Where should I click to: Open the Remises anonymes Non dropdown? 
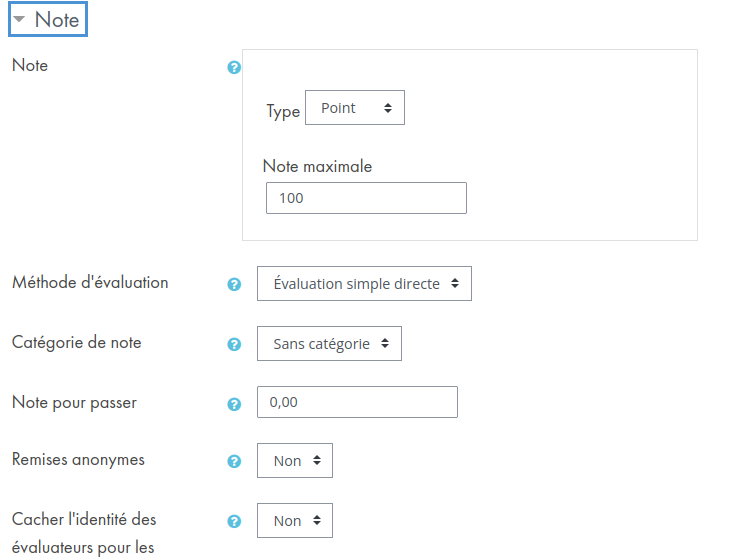295,460
